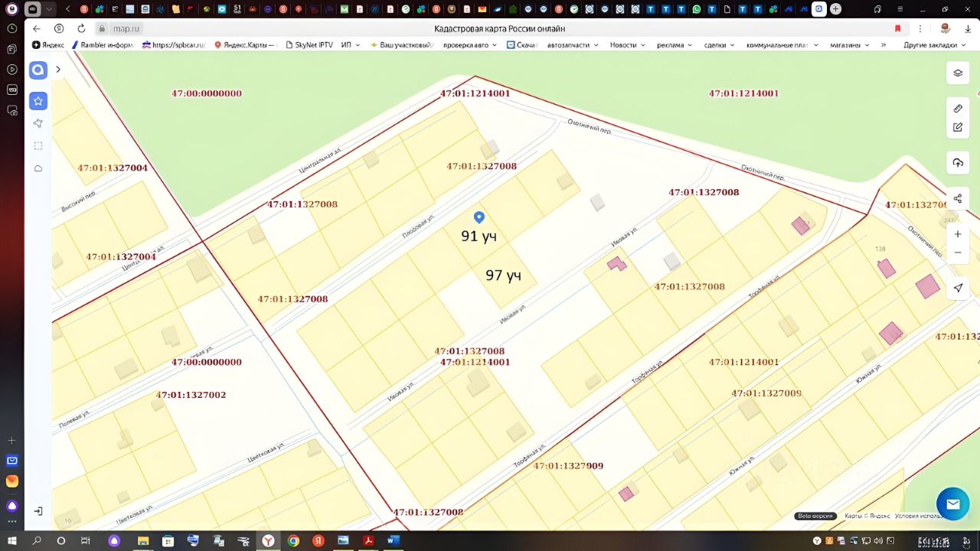This screenshot has width=980, height=551.
Task: Select the ruler measurement tool
Action: 958,109
